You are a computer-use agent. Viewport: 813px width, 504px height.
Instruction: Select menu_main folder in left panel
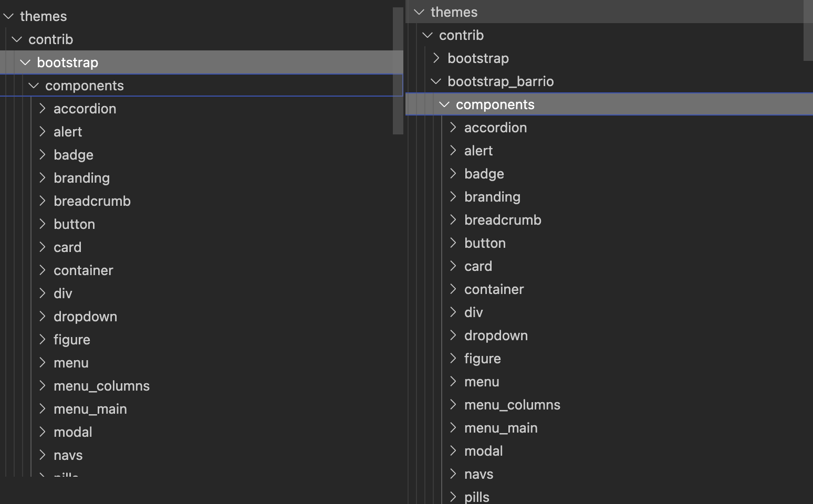tap(90, 409)
